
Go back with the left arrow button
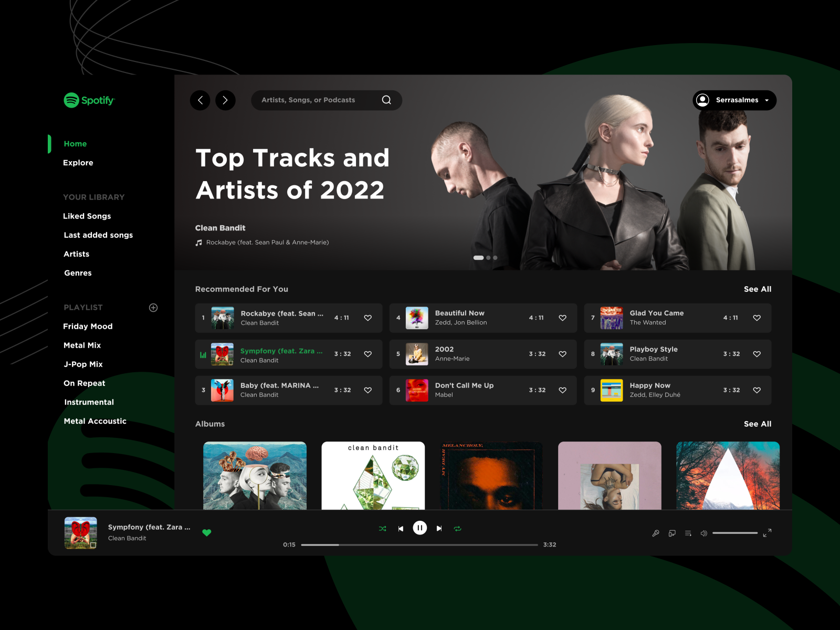[200, 100]
